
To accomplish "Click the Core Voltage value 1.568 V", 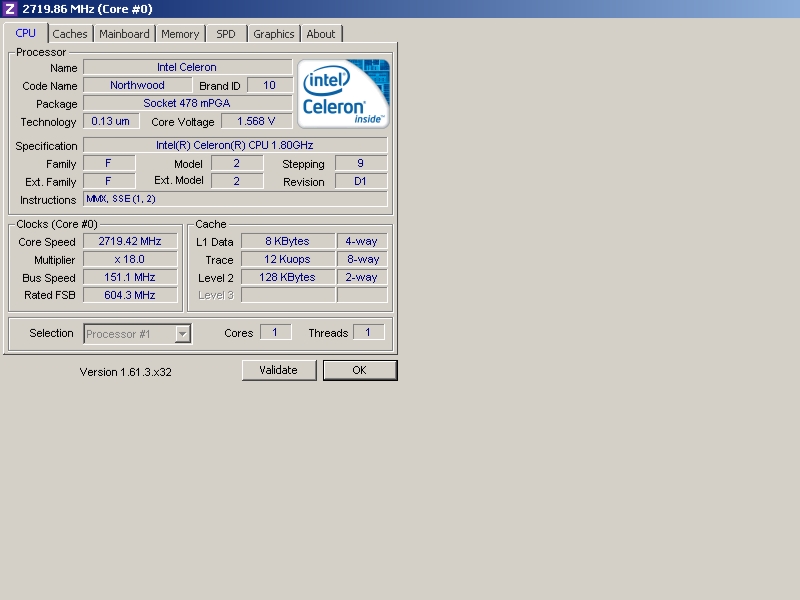I will click(x=257, y=121).
